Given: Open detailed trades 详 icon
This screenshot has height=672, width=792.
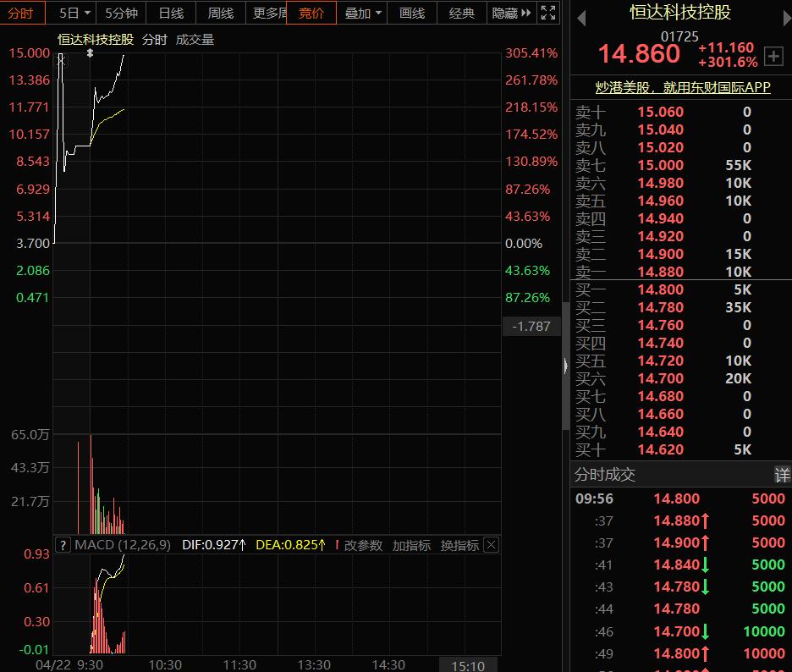Looking at the screenshot, I should coord(783,475).
